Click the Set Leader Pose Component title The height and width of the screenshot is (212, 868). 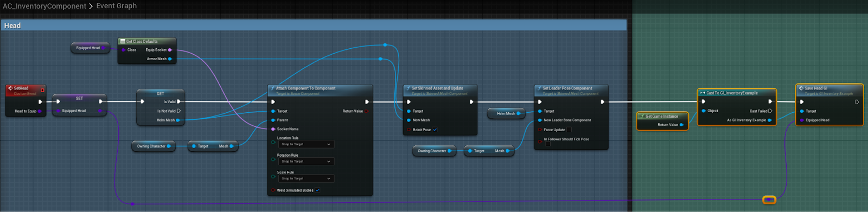(x=567, y=88)
